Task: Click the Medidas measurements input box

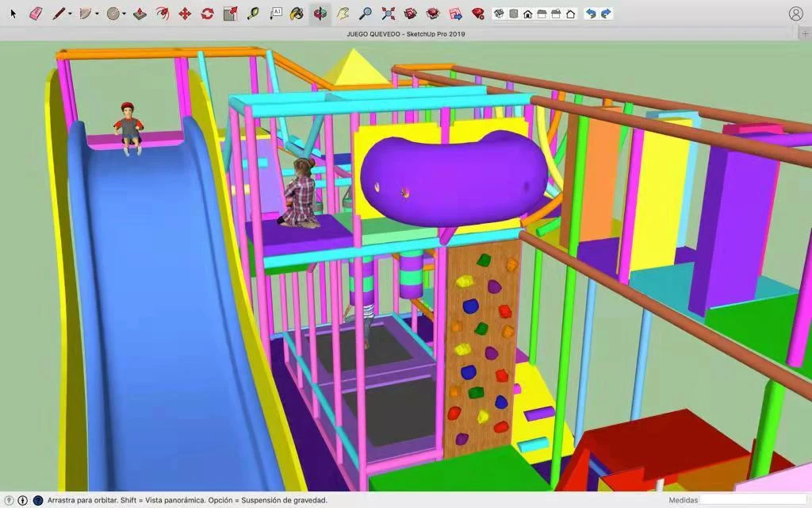Action: pos(754,500)
